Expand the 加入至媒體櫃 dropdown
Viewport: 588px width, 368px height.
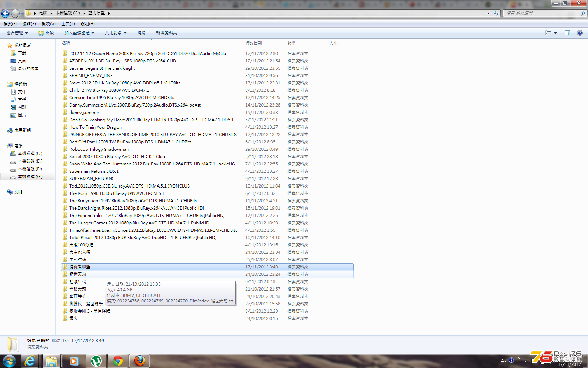[79, 33]
